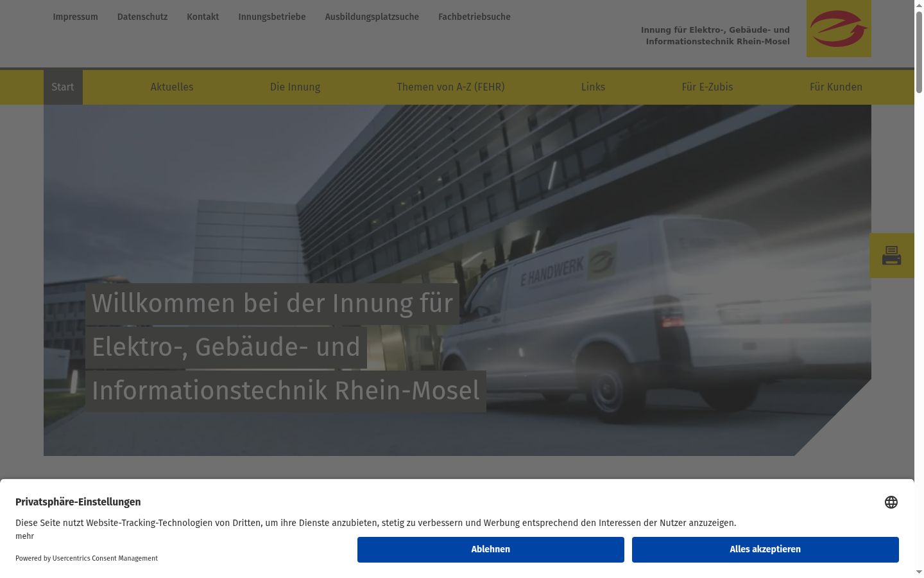Image resolution: width=924 pixels, height=578 pixels.
Task: Open the Aktuelles menu
Action: (x=172, y=87)
